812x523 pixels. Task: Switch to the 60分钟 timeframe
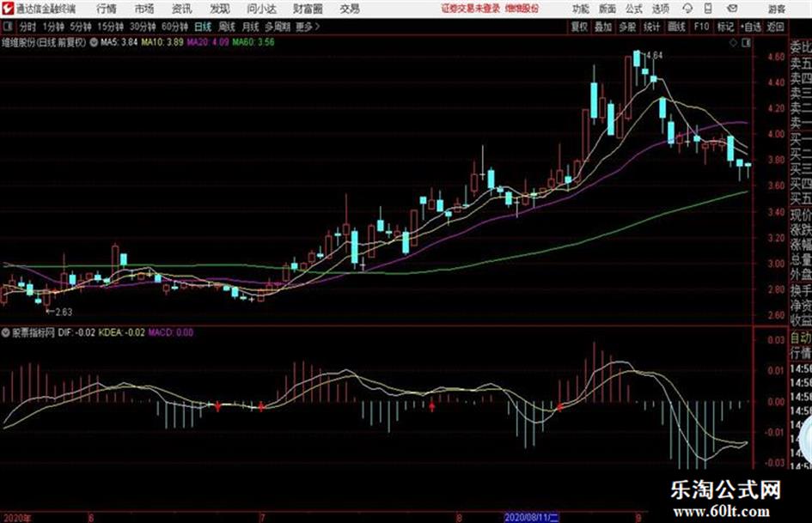coord(174,27)
